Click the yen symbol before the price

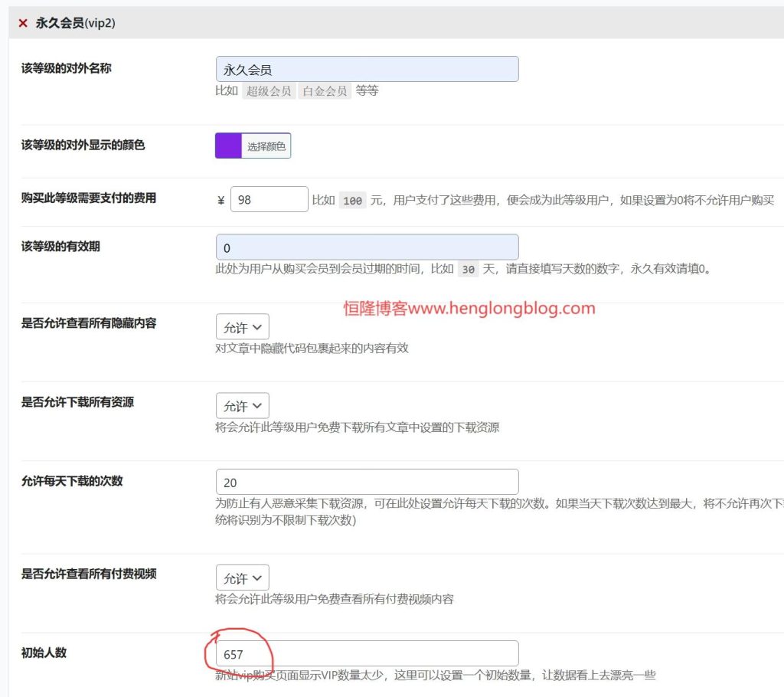(x=221, y=200)
